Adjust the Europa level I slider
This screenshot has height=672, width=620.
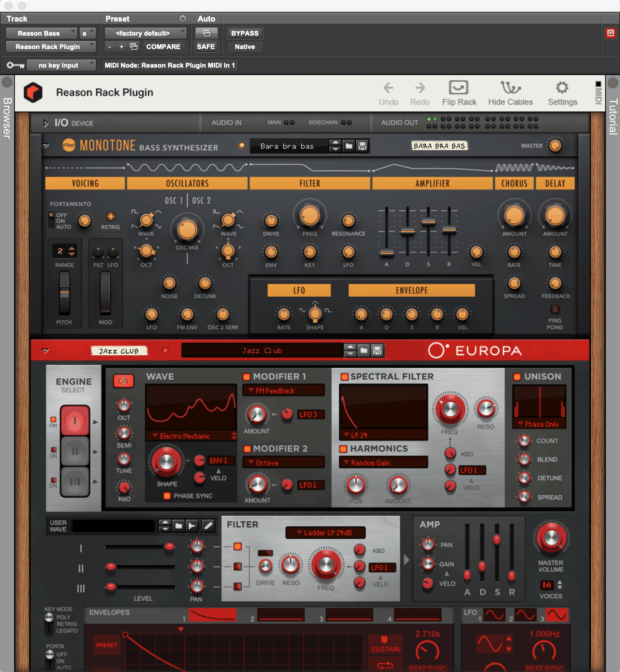pos(169,546)
